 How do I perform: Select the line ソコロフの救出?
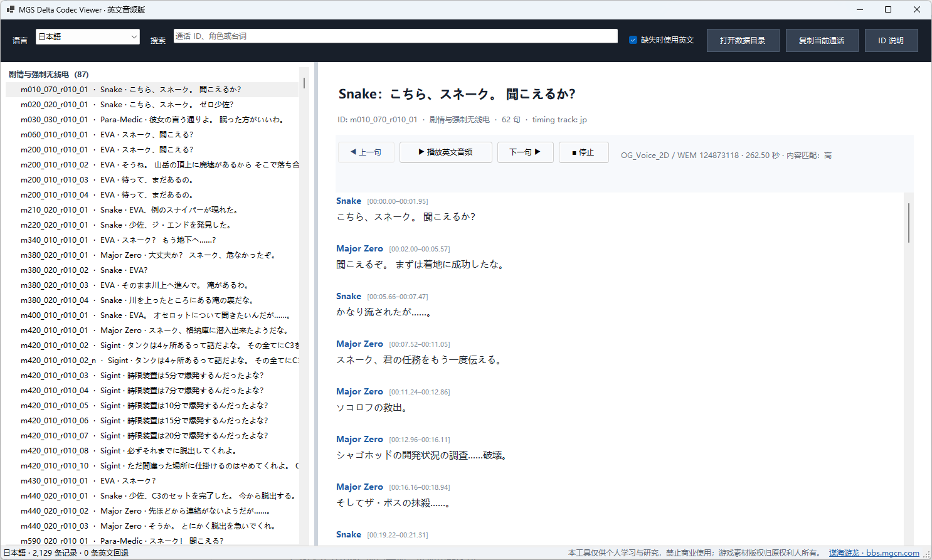(x=373, y=408)
